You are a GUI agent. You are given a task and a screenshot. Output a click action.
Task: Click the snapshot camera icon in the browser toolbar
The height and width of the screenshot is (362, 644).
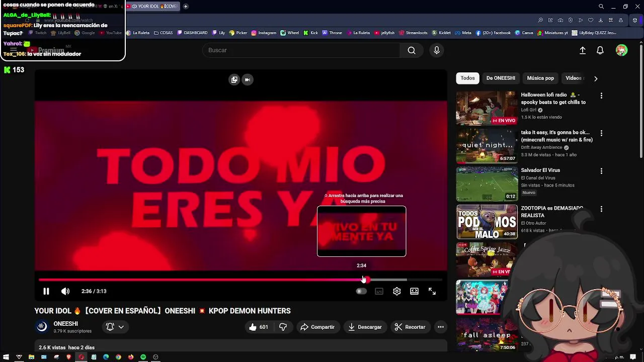coord(560,20)
